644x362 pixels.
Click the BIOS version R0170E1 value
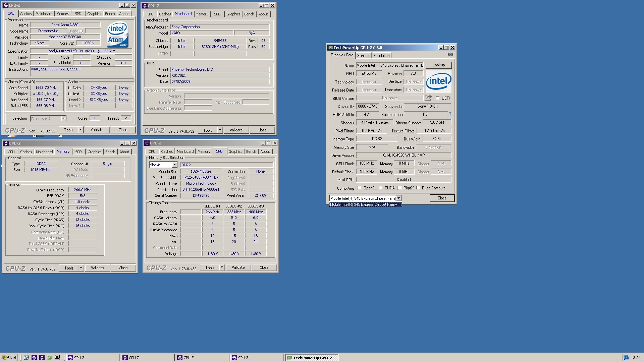pos(220,75)
